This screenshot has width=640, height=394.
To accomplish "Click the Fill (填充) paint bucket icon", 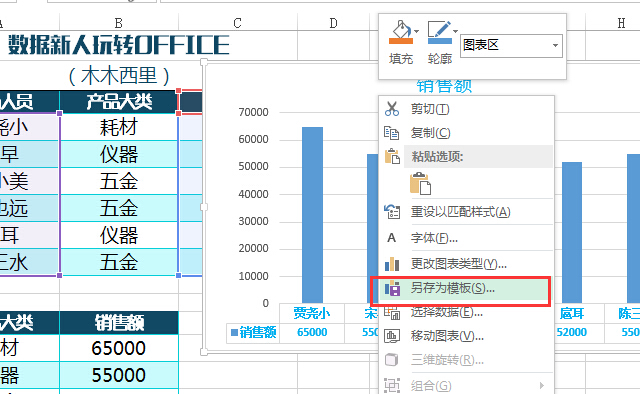I will click(x=401, y=29).
